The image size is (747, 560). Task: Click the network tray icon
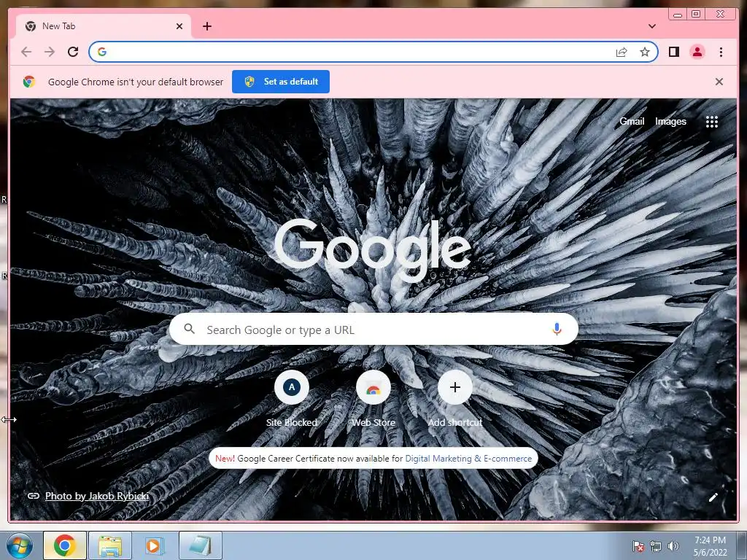click(656, 546)
